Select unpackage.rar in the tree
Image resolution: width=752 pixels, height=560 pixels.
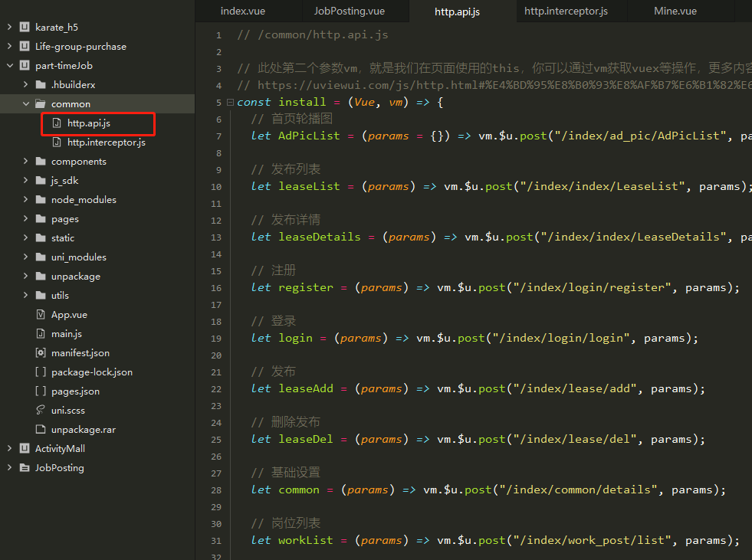(84, 430)
